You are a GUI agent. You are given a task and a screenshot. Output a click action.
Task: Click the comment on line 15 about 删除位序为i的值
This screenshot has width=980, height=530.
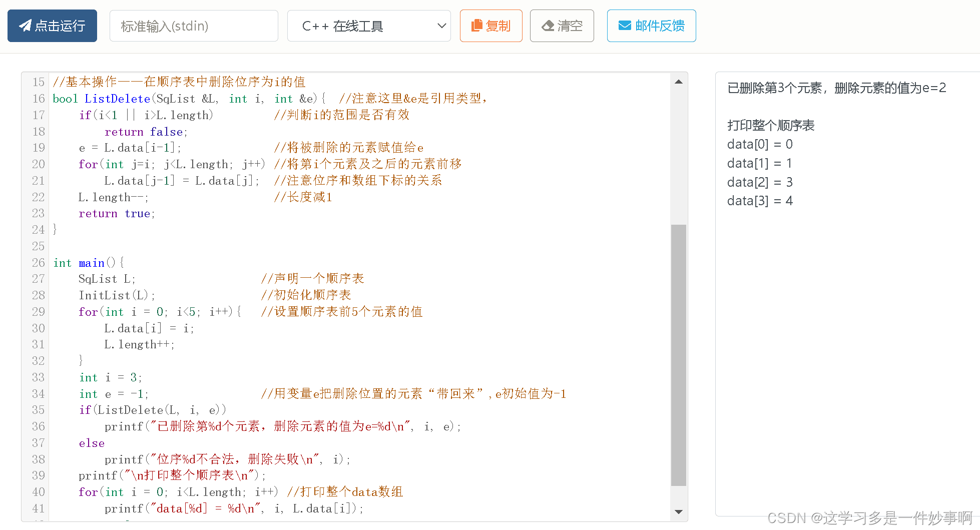click(179, 82)
